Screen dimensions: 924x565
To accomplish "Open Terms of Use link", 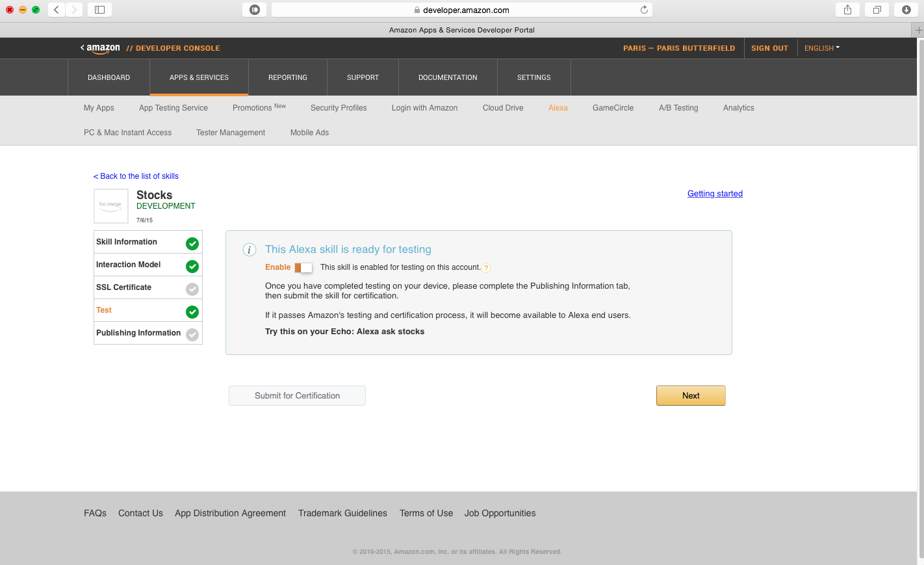I will click(426, 514).
